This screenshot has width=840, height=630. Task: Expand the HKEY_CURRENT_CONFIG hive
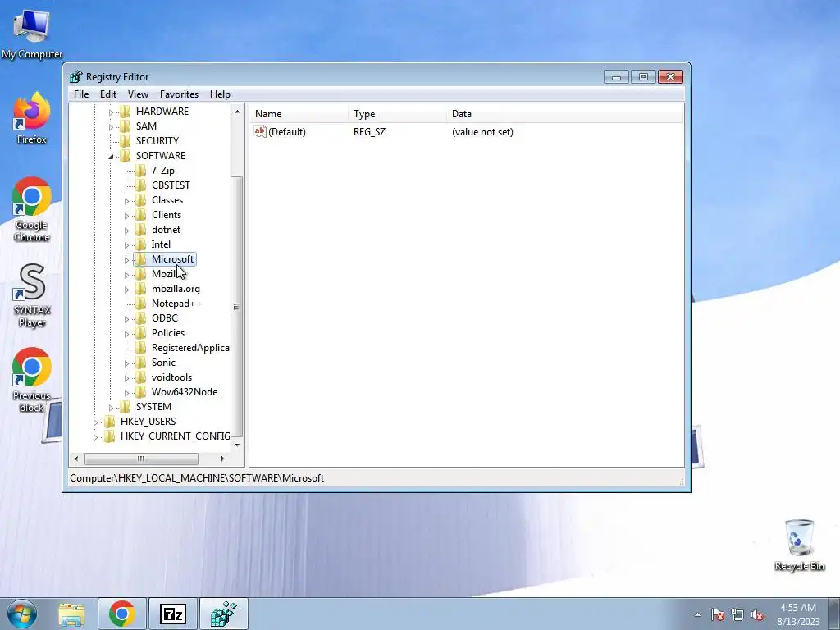click(x=95, y=437)
